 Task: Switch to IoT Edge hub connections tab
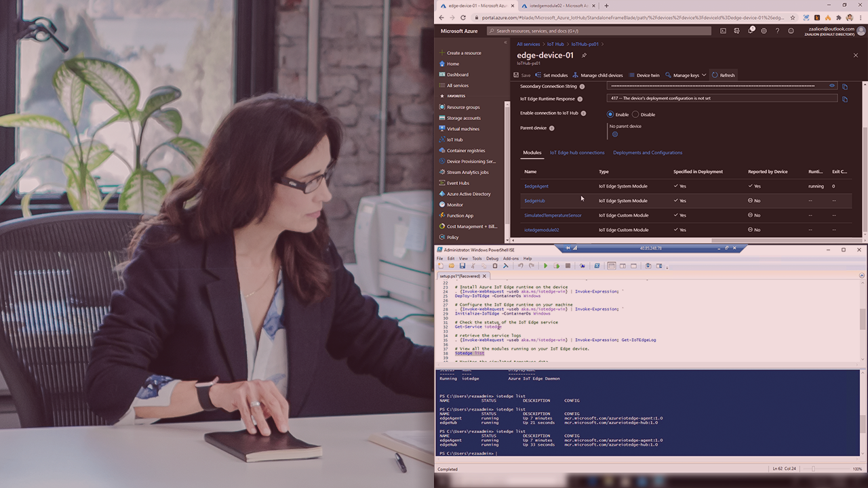[576, 152]
